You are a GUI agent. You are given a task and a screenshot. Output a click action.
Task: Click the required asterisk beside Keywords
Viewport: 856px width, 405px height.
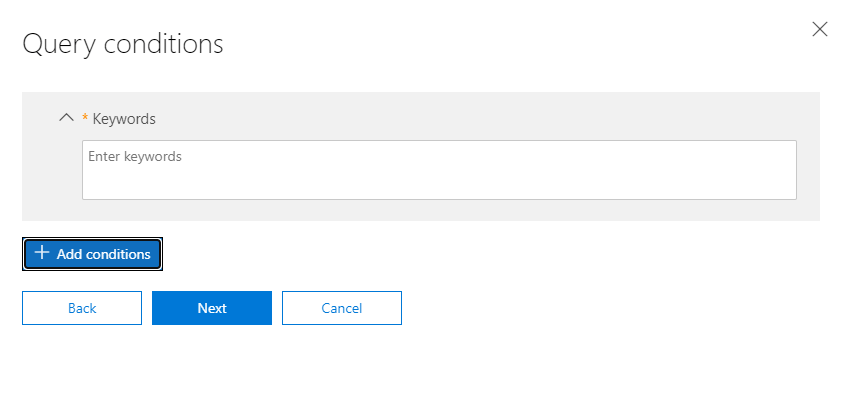pos(85,119)
